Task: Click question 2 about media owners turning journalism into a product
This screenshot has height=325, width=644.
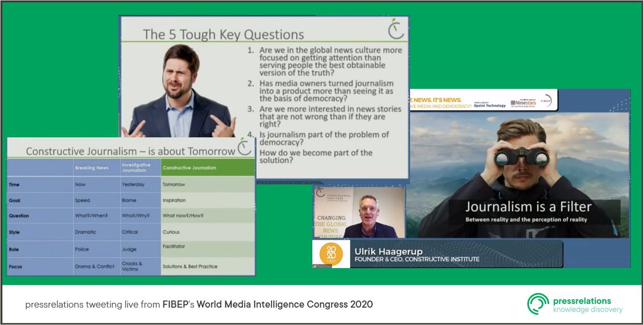Action: [x=321, y=92]
